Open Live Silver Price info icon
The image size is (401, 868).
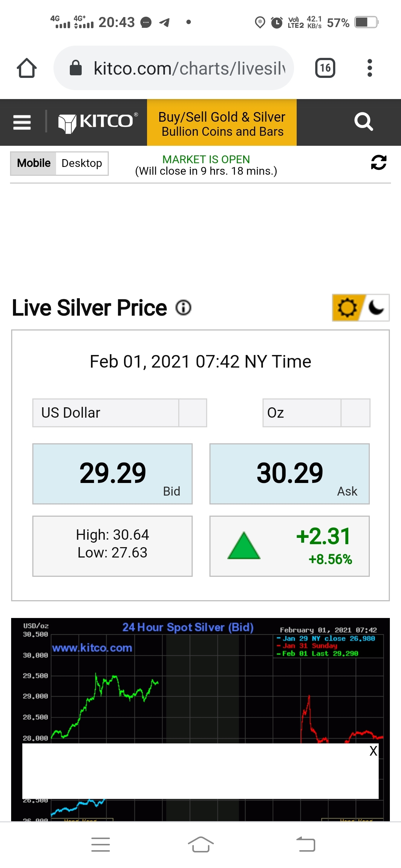coord(183,308)
